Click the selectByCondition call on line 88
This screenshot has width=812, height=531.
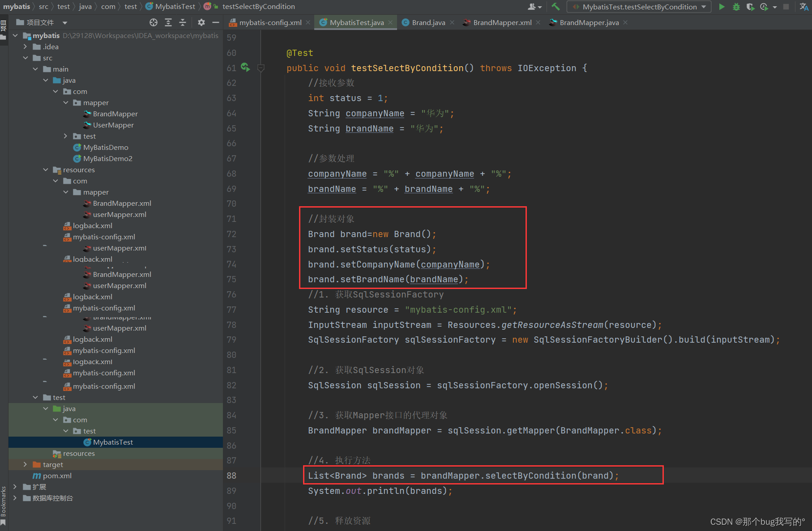pos(530,476)
